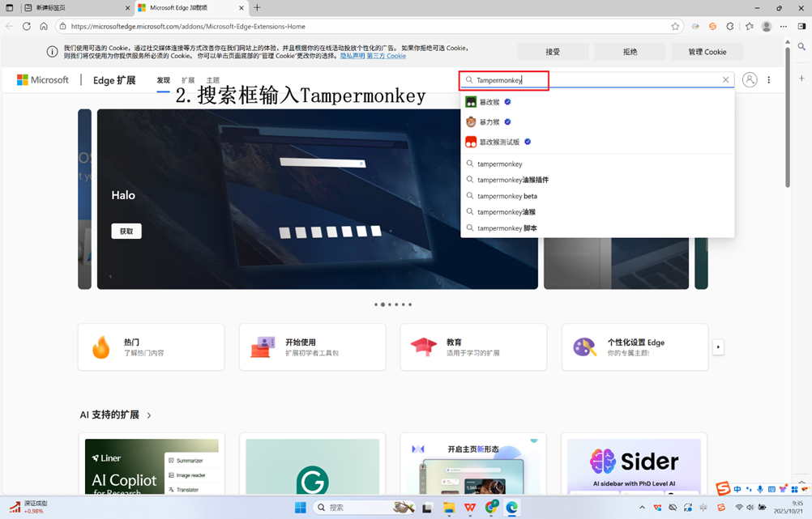Switch to the 主题 tab
812x519 pixels.
pyautogui.click(x=214, y=80)
